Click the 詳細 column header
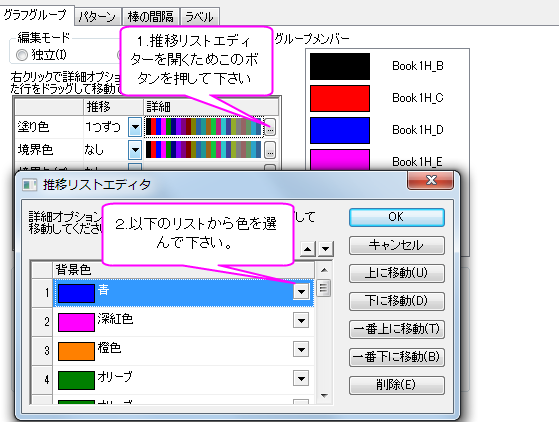Image resolution: width=559 pixels, height=422 pixels. coord(211,107)
